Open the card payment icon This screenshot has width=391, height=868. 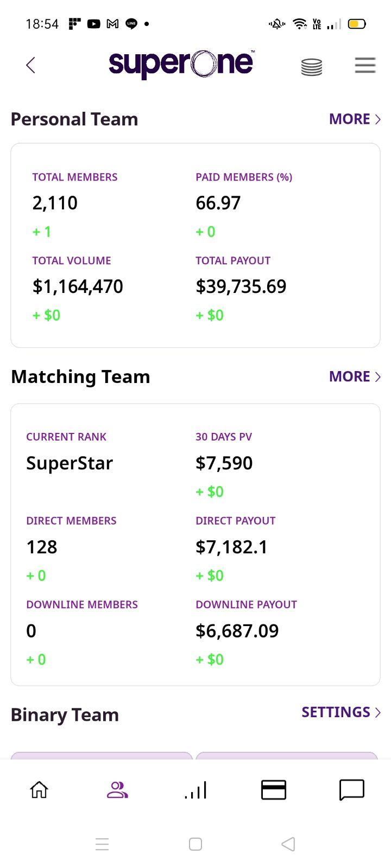click(x=274, y=790)
